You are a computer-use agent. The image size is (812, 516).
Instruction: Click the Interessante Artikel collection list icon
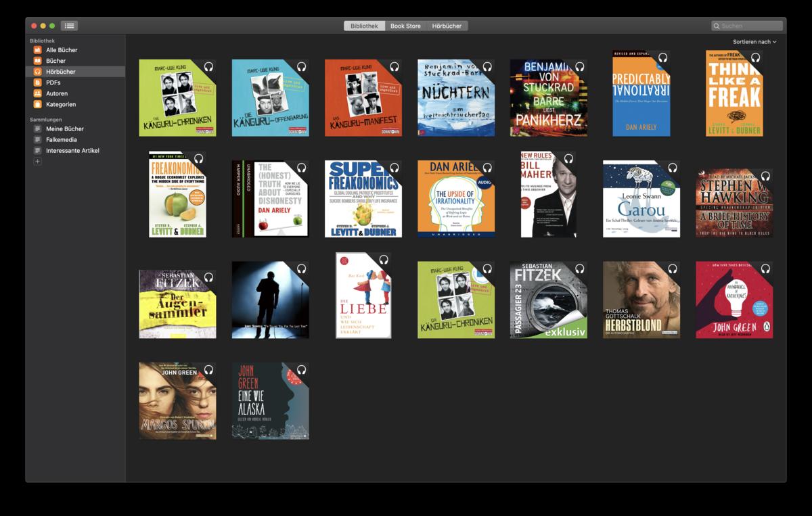point(38,150)
